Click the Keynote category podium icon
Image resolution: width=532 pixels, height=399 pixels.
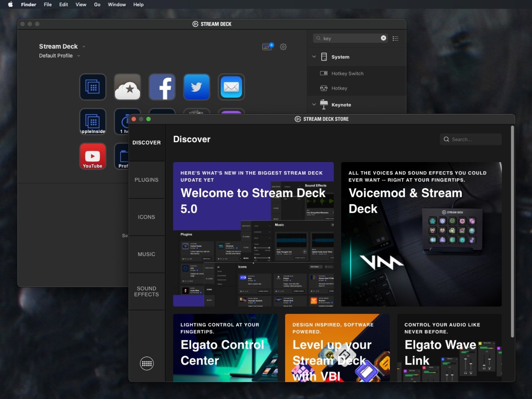tap(324, 105)
